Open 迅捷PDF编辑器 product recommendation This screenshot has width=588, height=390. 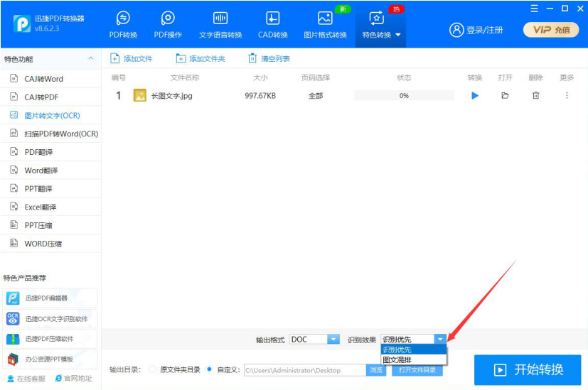50,298
